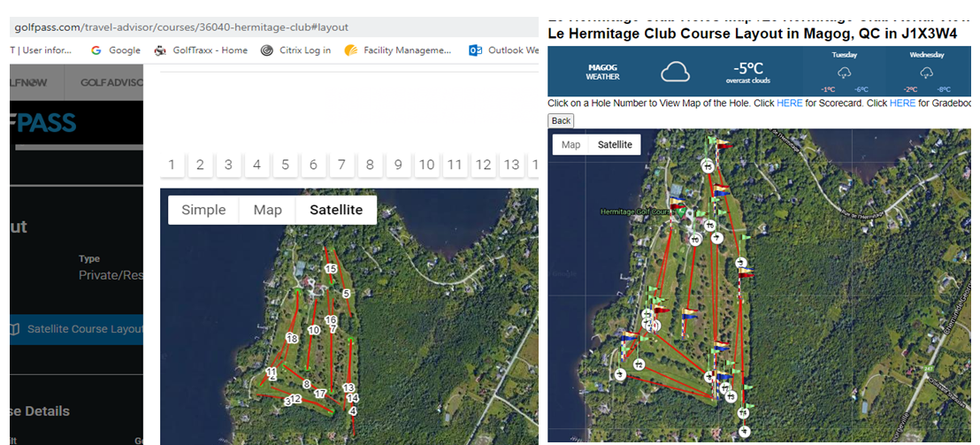Viewport: 980px width, 445px height.
Task: Open the Satellite Course Layout sidebar link
Action: [76, 329]
